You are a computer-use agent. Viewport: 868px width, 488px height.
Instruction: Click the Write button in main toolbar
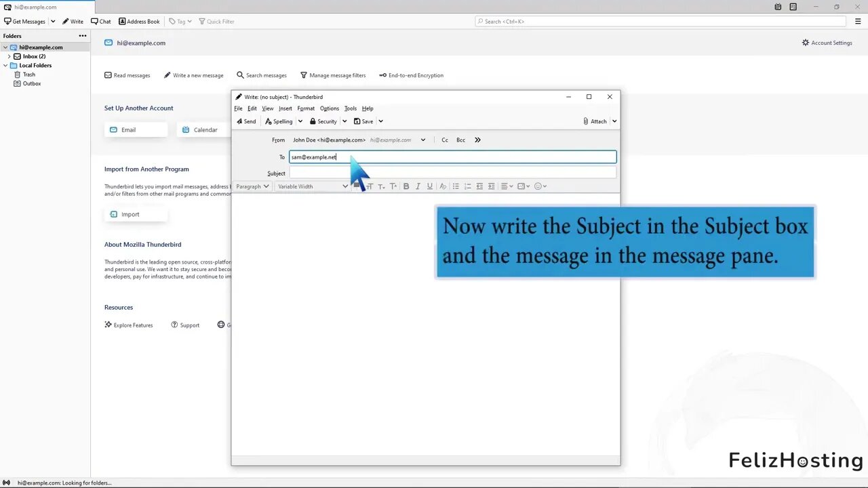pos(73,21)
